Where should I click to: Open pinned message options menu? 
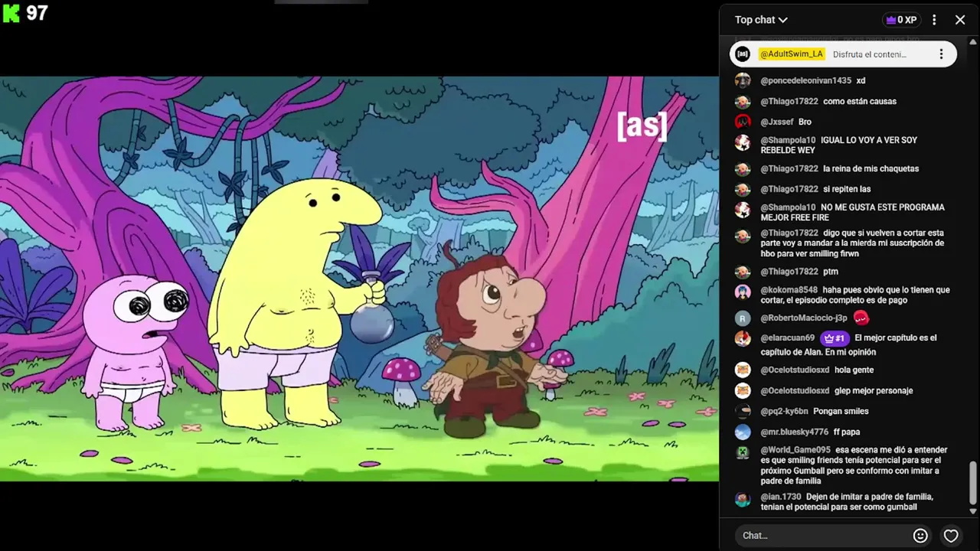[941, 54]
